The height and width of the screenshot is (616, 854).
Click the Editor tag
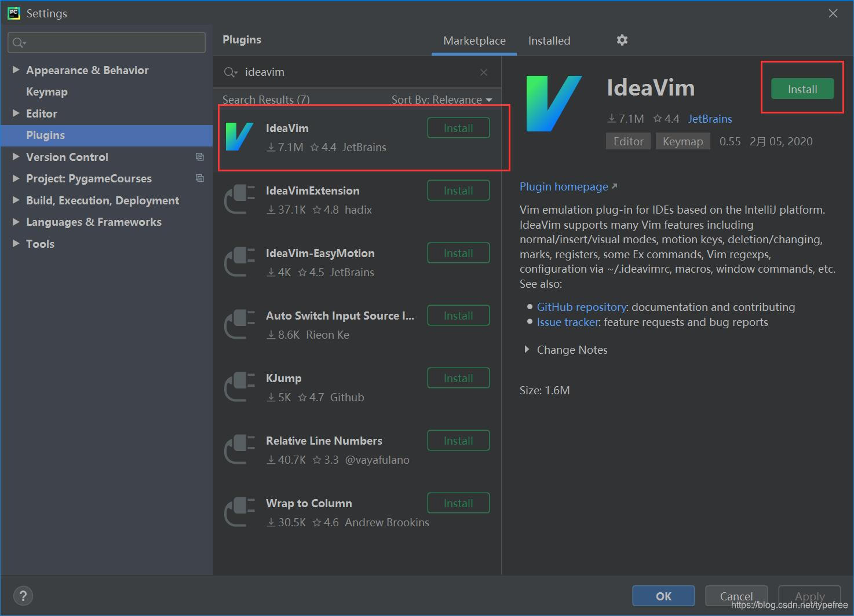(629, 141)
